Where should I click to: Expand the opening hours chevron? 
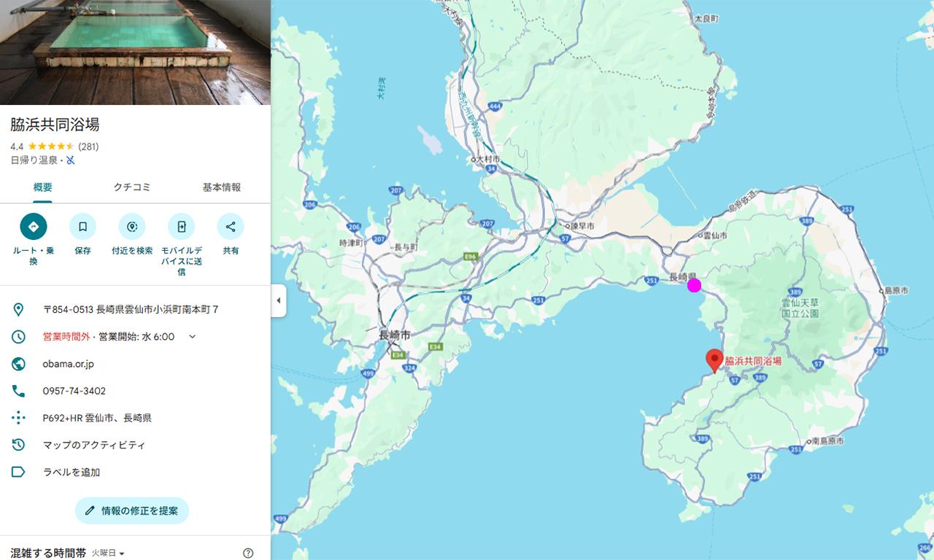(x=193, y=337)
